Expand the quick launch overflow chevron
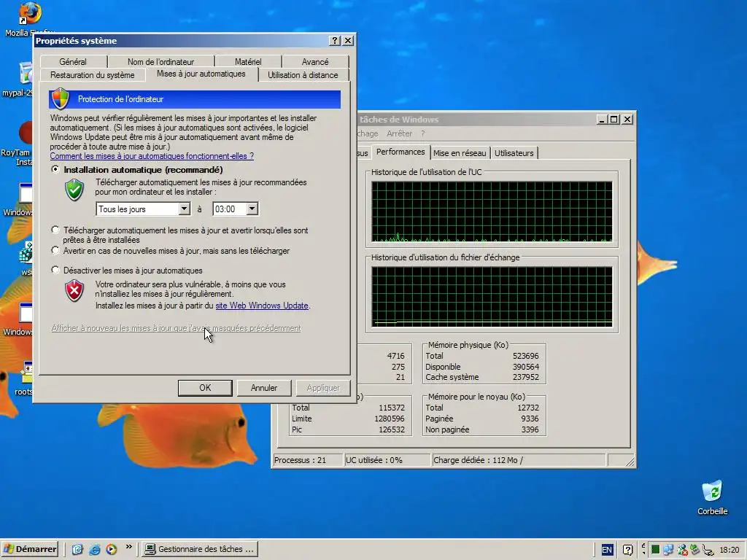The width and height of the screenshot is (747, 560). (x=128, y=547)
